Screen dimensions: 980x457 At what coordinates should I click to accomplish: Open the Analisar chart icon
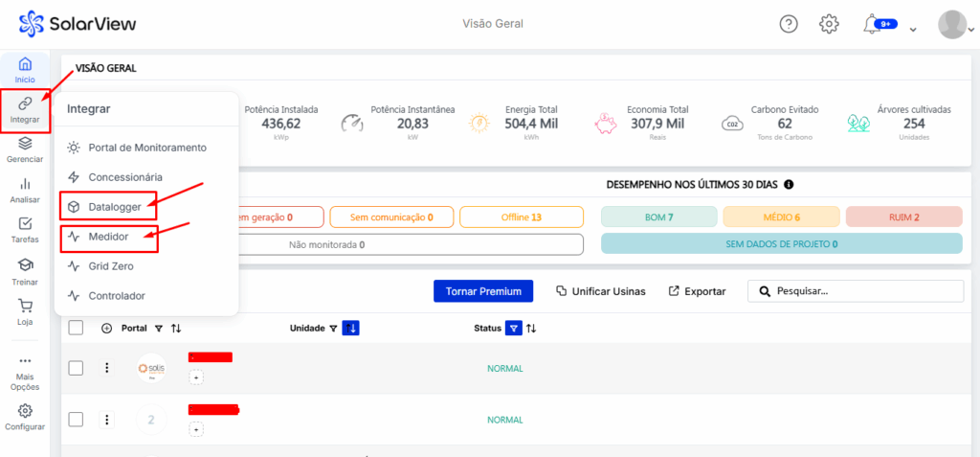[25, 189]
